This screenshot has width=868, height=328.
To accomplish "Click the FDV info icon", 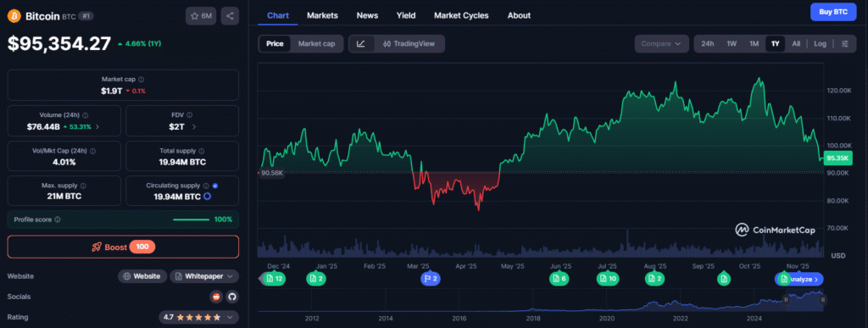I will [189, 115].
